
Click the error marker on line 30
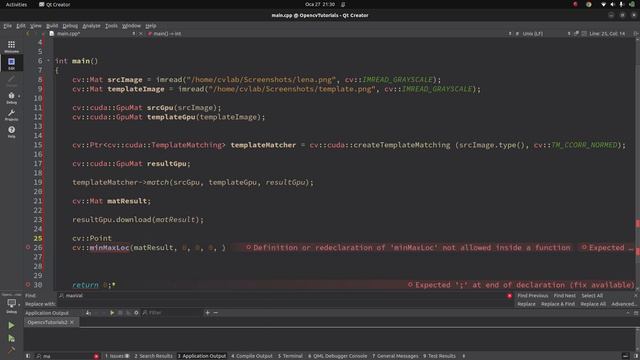click(28, 284)
